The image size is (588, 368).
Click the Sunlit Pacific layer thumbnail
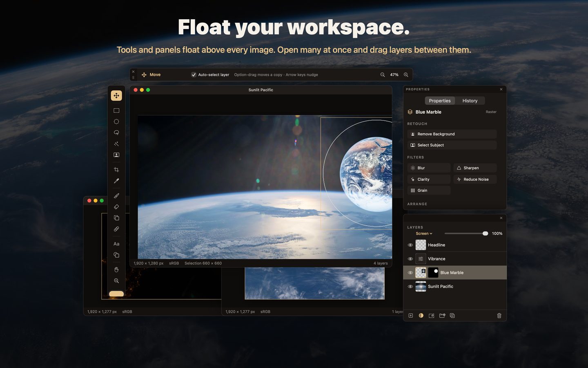click(x=421, y=287)
